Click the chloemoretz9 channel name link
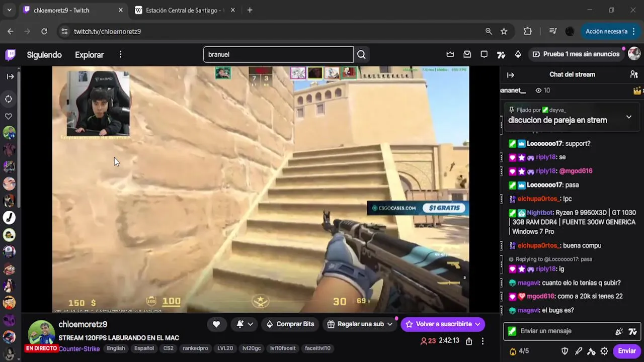This screenshot has width=644, height=362. (x=83, y=325)
